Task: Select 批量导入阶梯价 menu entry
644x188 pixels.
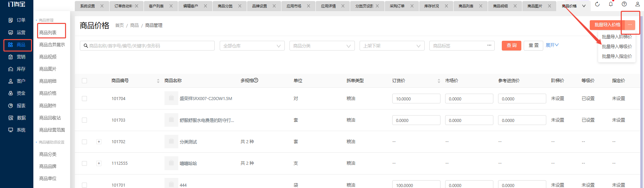Action: (x=617, y=37)
